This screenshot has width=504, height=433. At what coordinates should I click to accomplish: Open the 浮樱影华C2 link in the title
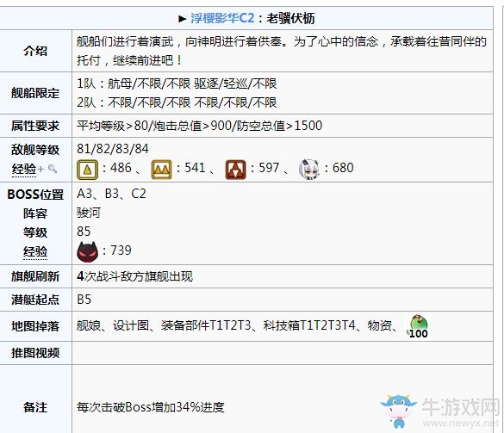(222, 18)
